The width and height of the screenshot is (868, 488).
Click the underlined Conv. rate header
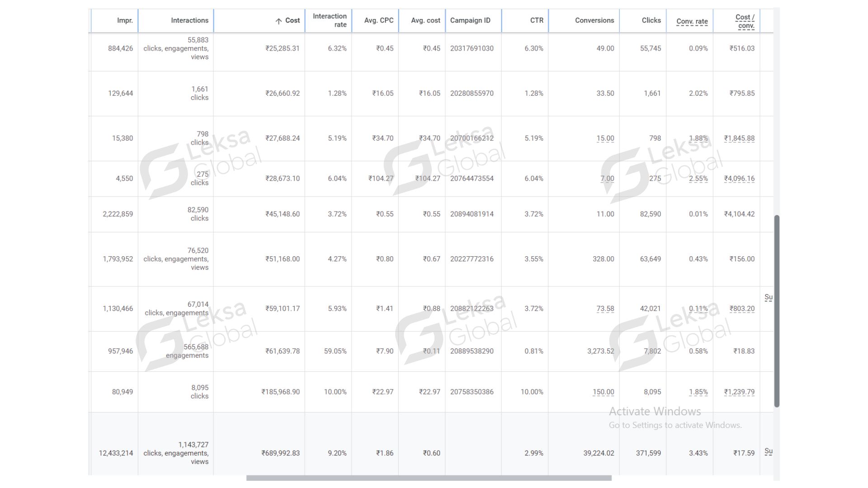tap(692, 21)
